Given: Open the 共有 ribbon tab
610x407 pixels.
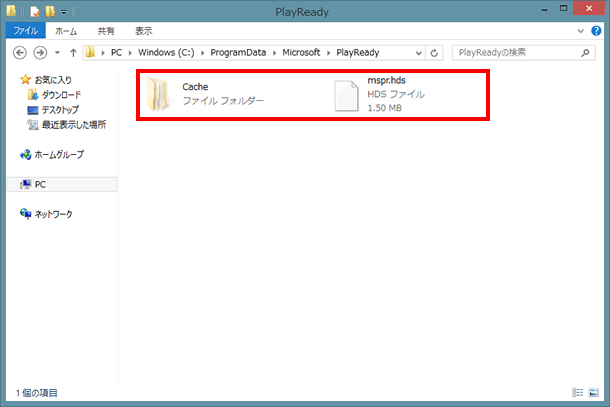Looking at the screenshot, I should [106, 31].
